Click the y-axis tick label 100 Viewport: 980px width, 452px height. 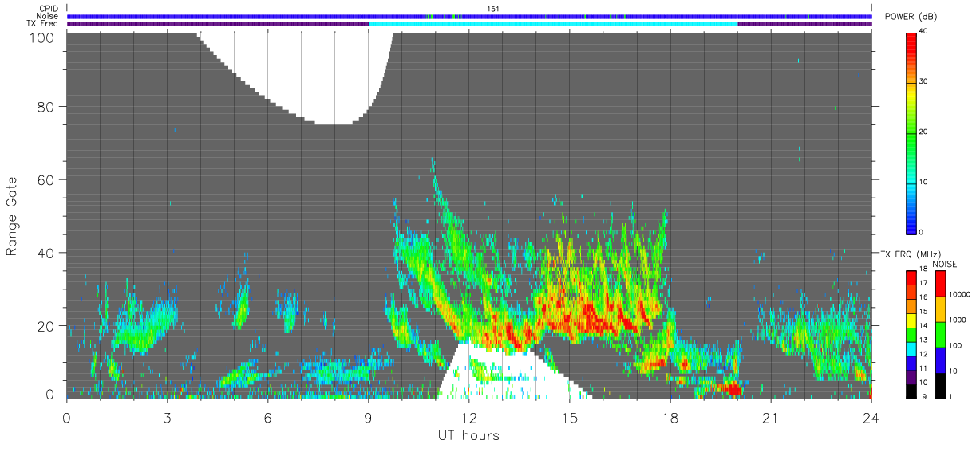click(x=43, y=37)
